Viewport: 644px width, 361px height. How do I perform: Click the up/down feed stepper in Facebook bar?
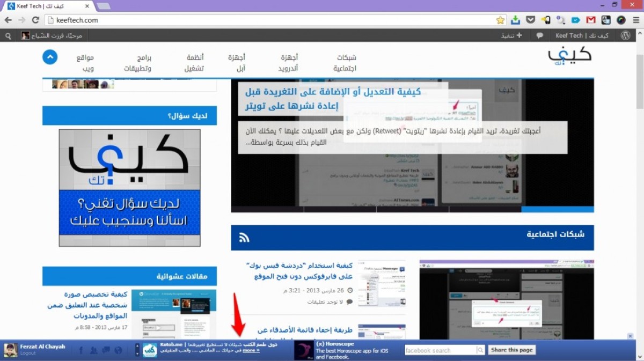click(x=137, y=350)
